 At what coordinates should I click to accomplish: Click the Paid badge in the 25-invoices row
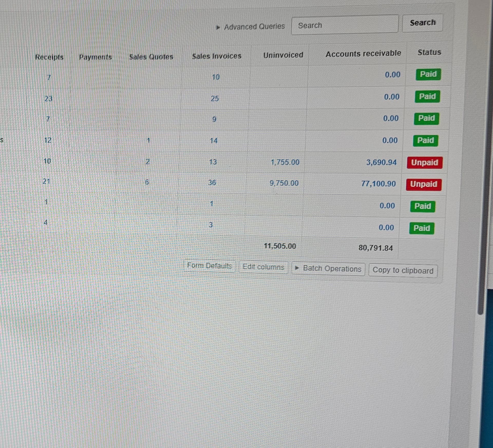427,96
